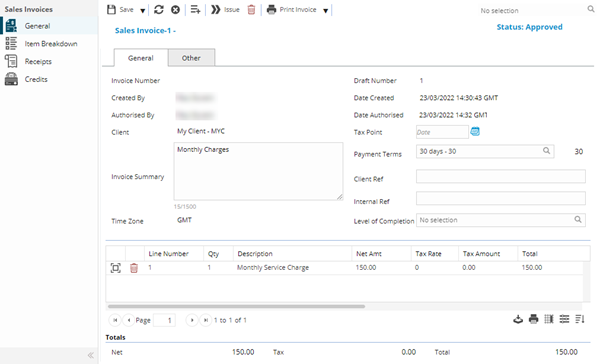Go to the last page of lines
Screen dimensions: 600x364
point(206,320)
